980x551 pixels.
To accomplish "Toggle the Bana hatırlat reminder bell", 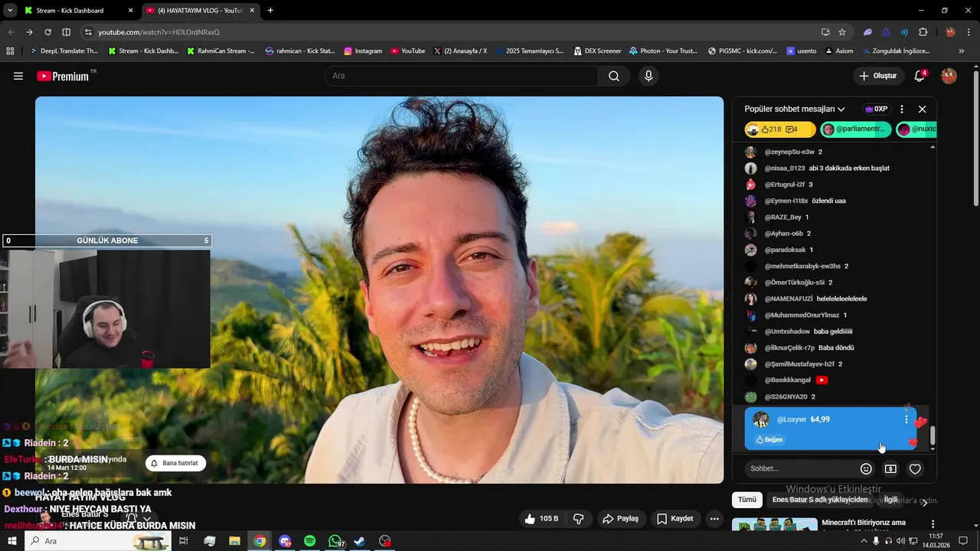I will click(175, 463).
